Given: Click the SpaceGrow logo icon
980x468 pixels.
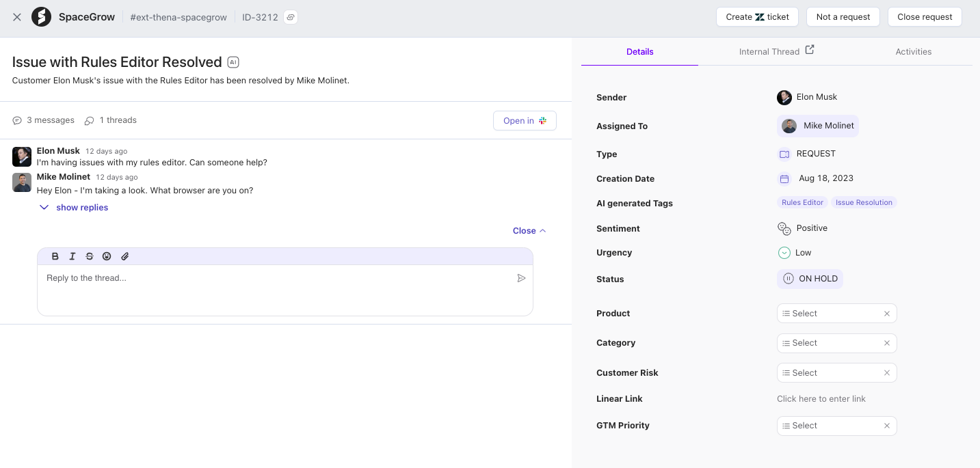Looking at the screenshot, I should [41, 17].
